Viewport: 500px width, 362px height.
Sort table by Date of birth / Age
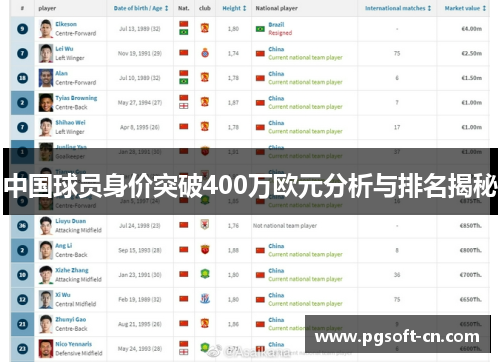(141, 8)
